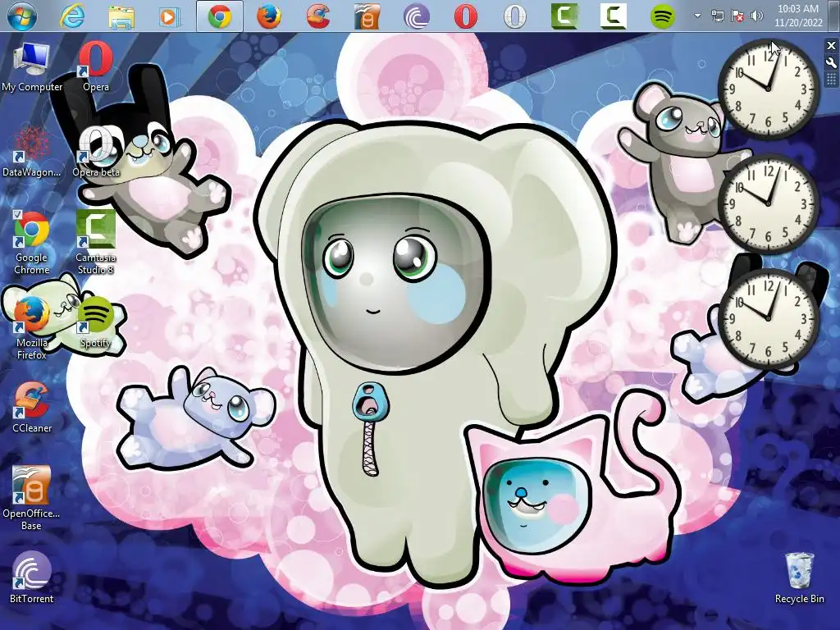Open OpenOffice Base from the taskbar
This screenshot has width=840, height=630.
point(367,16)
